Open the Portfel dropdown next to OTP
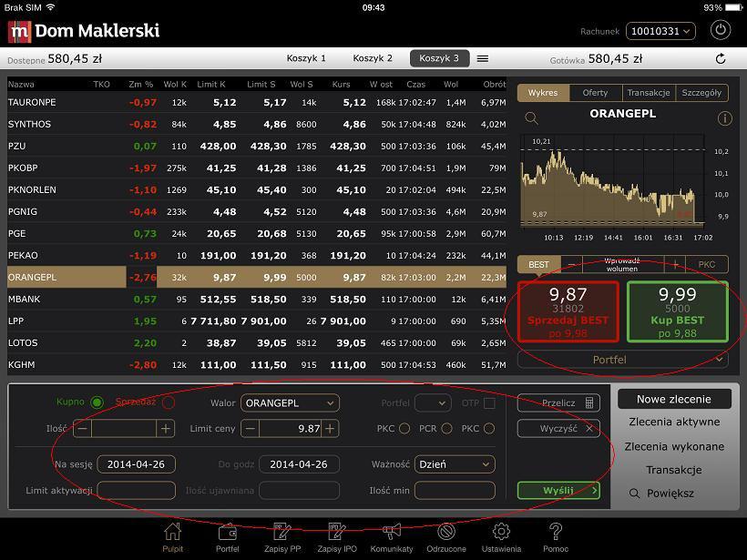This screenshot has width=747, height=560. click(433, 402)
